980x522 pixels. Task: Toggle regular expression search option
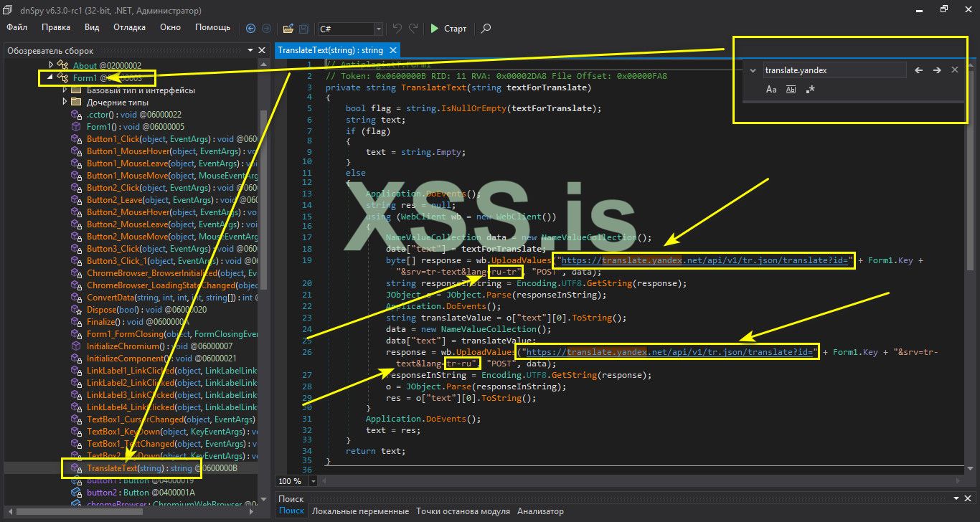(811, 90)
